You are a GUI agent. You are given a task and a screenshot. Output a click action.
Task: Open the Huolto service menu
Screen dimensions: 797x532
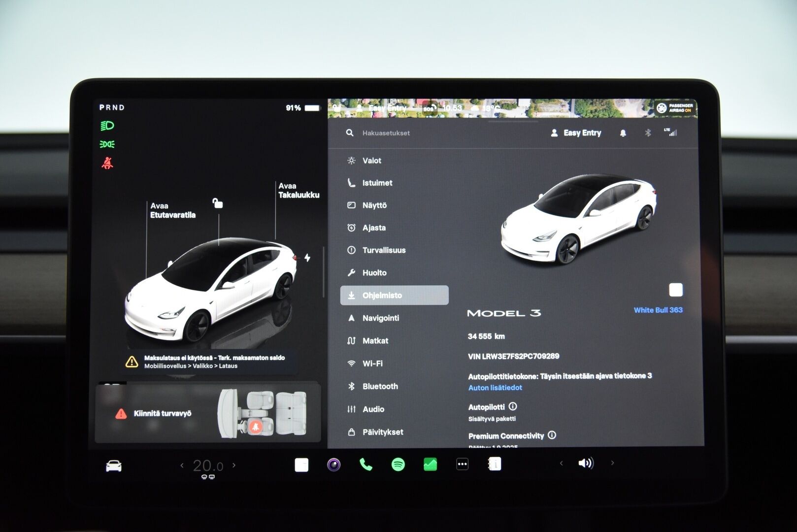click(367, 273)
